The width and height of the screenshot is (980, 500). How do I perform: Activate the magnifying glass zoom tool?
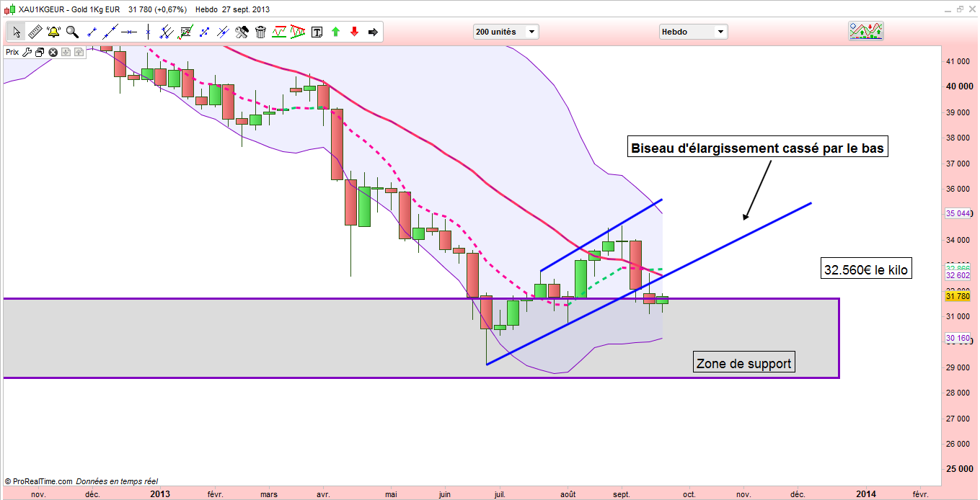pos(72,32)
